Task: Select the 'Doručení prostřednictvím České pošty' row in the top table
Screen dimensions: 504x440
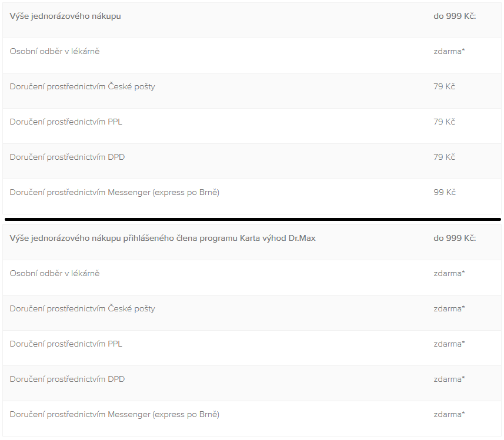Action: click(252, 91)
